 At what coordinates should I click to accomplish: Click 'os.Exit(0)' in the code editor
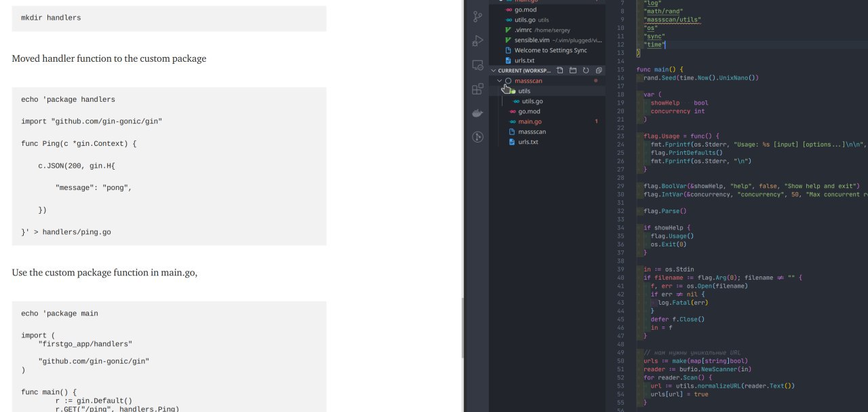(x=669, y=244)
